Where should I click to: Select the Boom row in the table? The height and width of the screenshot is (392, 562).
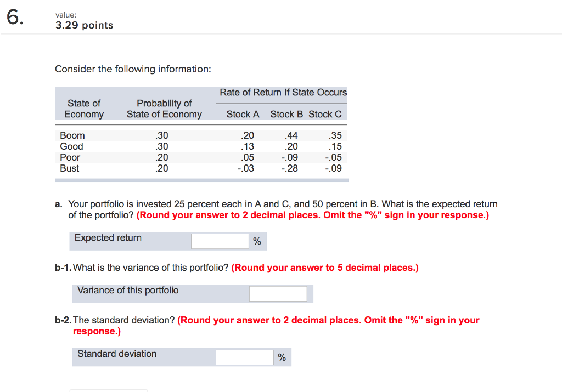click(165, 135)
